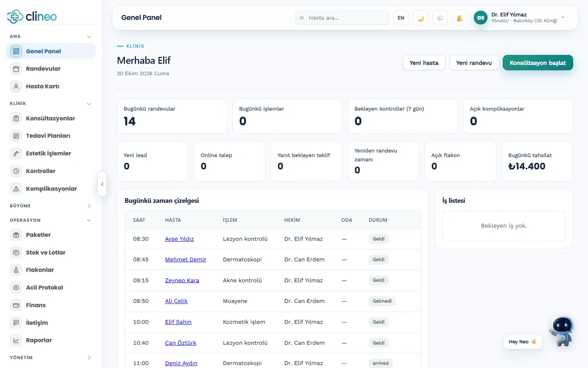Switch language with EN button
Image resolution: width=588 pixels, height=368 pixels.
click(401, 18)
